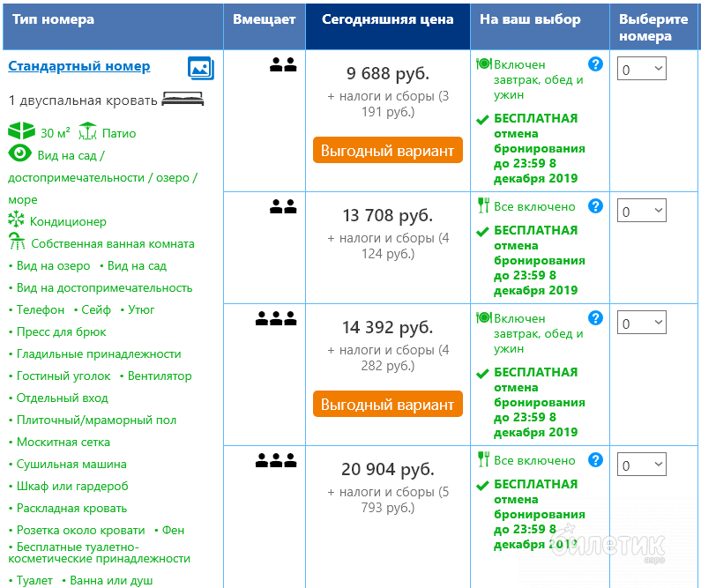Click Выгодный вариант badge under 14 392 руб.
701x588 pixels.
(387, 405)
